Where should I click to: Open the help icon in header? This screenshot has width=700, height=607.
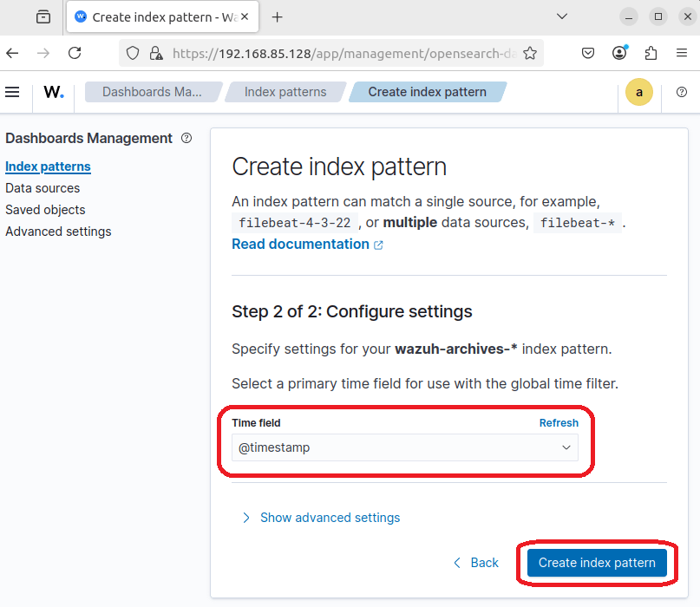(682, 92)
